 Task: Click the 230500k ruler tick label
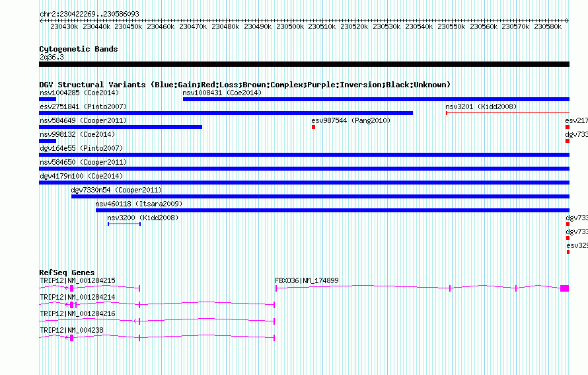[290, 26]
